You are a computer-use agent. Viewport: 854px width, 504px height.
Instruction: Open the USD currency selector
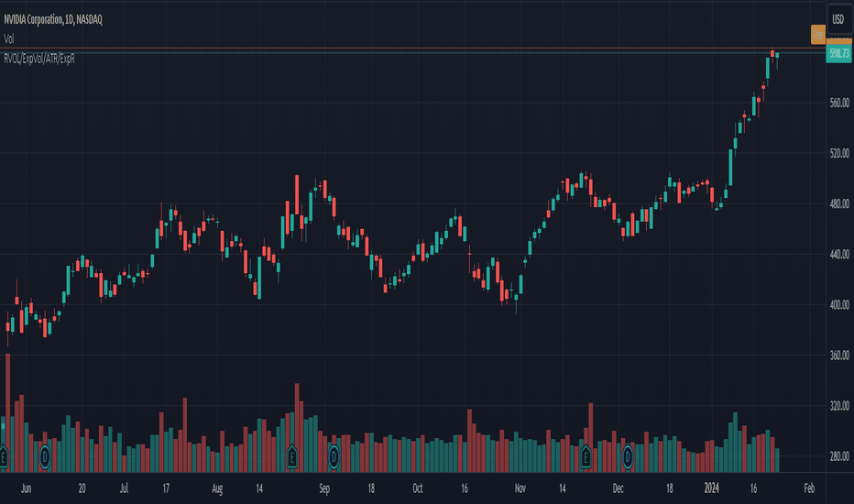[838, 19]
